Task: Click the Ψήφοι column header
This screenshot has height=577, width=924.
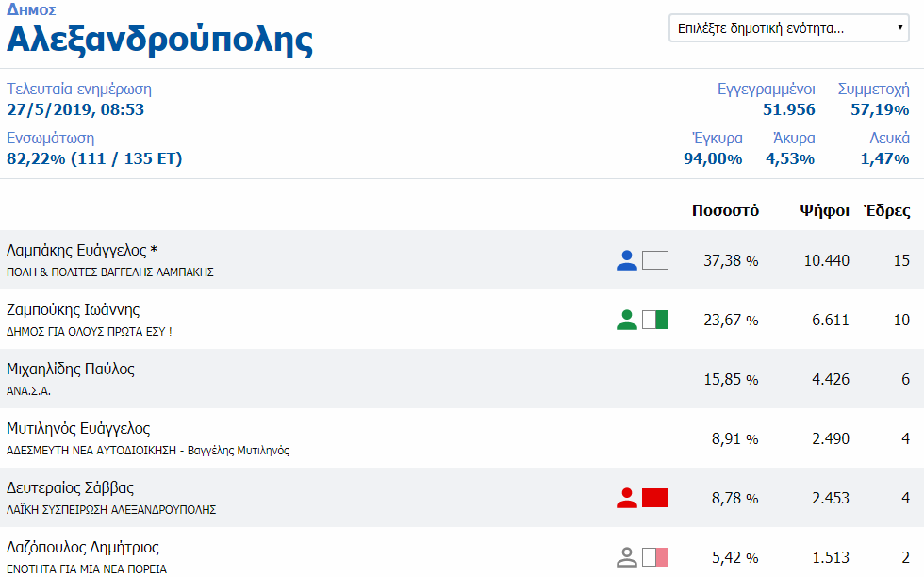Action: click(x=824, y=210)
